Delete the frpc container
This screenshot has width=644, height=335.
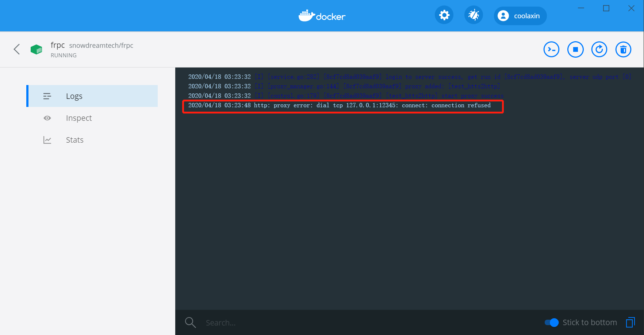coord(623,49)
